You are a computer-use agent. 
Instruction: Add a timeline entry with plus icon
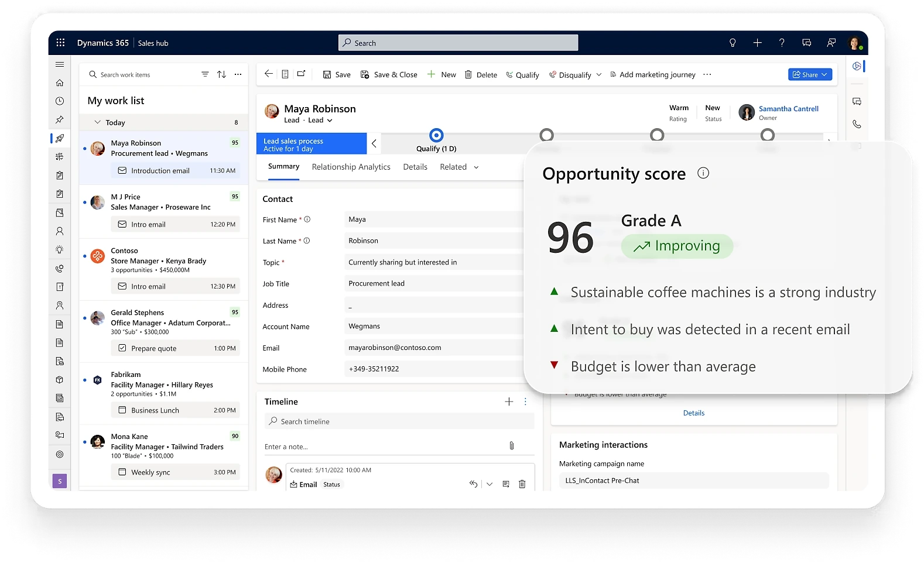509,401
